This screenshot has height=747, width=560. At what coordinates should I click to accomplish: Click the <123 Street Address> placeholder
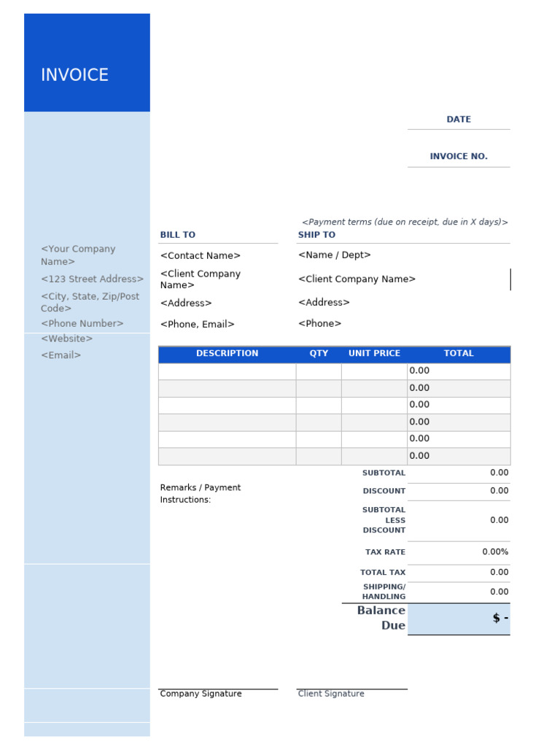pos(92,279)
